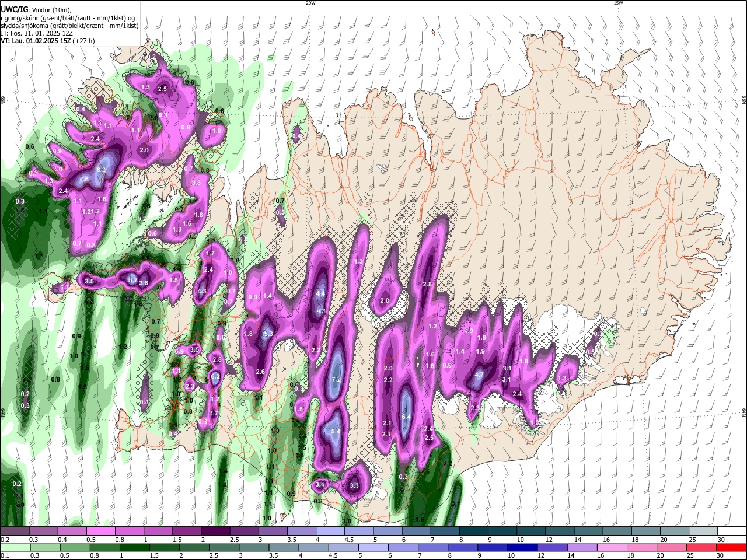Screen dimensions: 747x560
Task: Pick the pale green rain swatch between 0.1 and 0.3
Action: [15, 547]
